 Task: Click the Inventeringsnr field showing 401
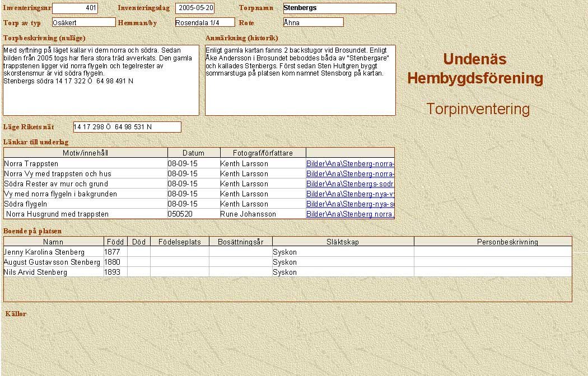(x=75, y=8)
